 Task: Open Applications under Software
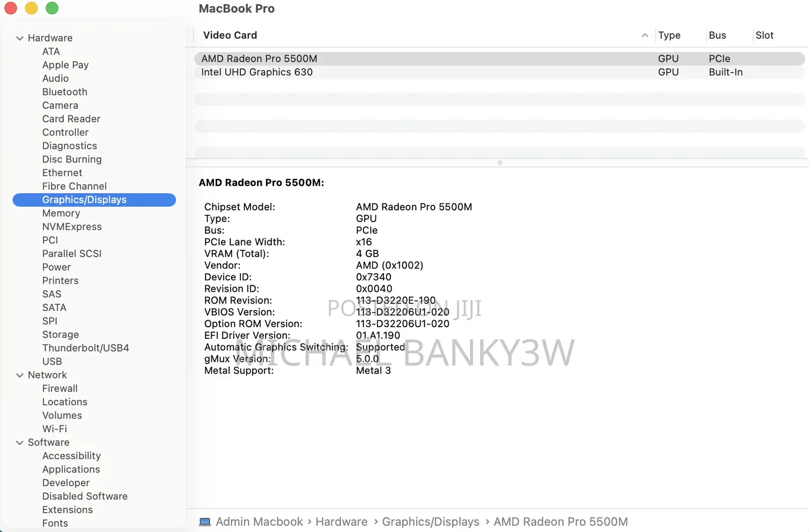coord(71,470)
